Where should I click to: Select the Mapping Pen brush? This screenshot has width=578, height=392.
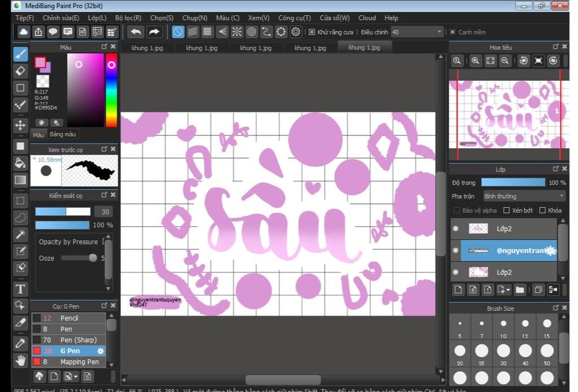68,362
